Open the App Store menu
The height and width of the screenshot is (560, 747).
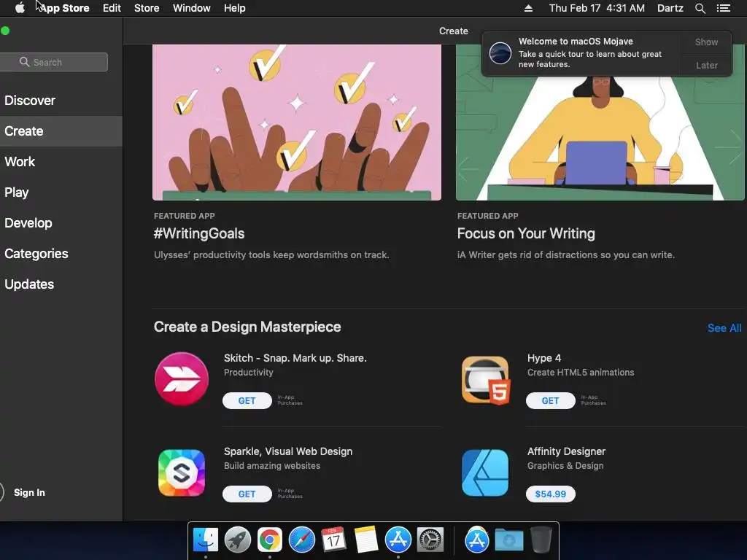64,8
